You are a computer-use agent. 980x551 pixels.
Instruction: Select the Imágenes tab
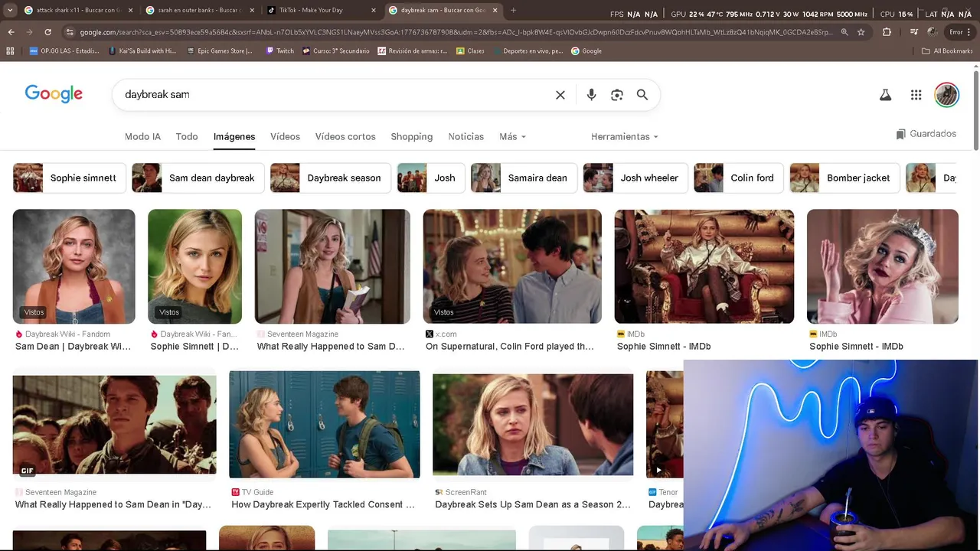click(234, 136)
